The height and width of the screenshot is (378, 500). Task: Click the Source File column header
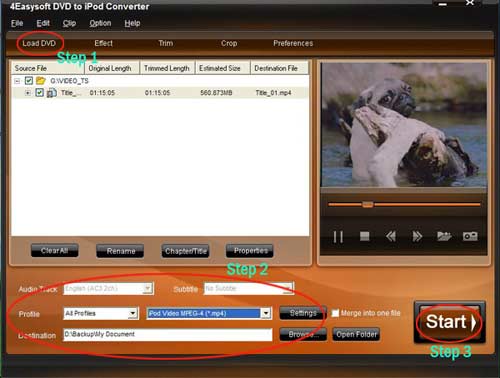pyautogui.click(x=48, y=68)
